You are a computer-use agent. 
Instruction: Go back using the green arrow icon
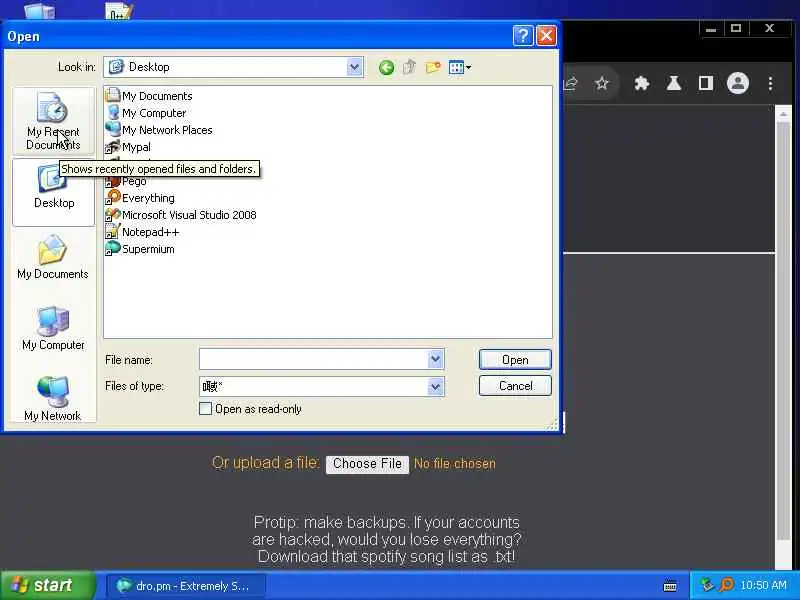[x=386, y=67]
